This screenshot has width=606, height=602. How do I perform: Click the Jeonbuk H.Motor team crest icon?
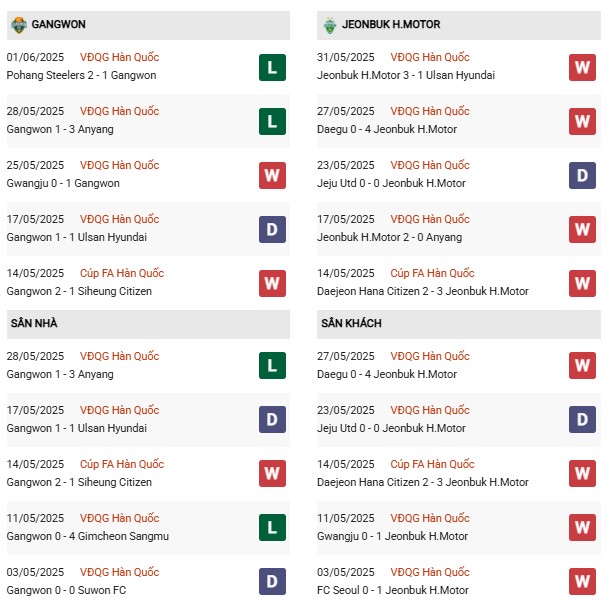point(330,26)
